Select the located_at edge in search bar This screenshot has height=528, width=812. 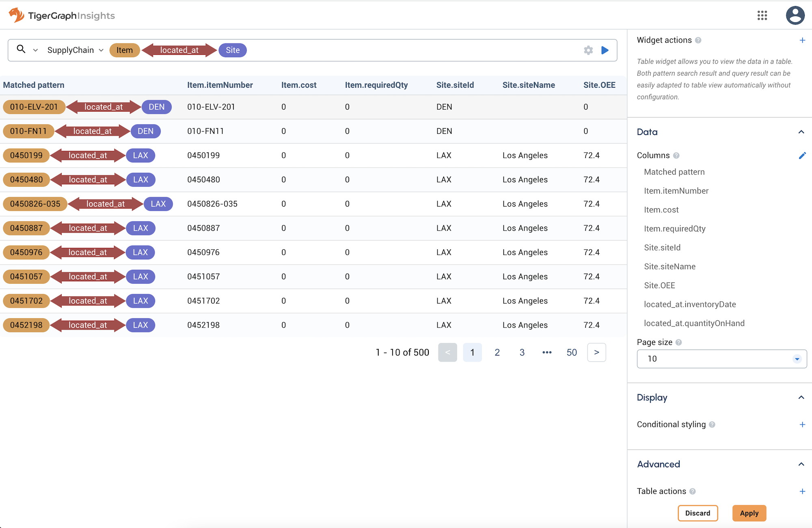click(x=179, y=50)
